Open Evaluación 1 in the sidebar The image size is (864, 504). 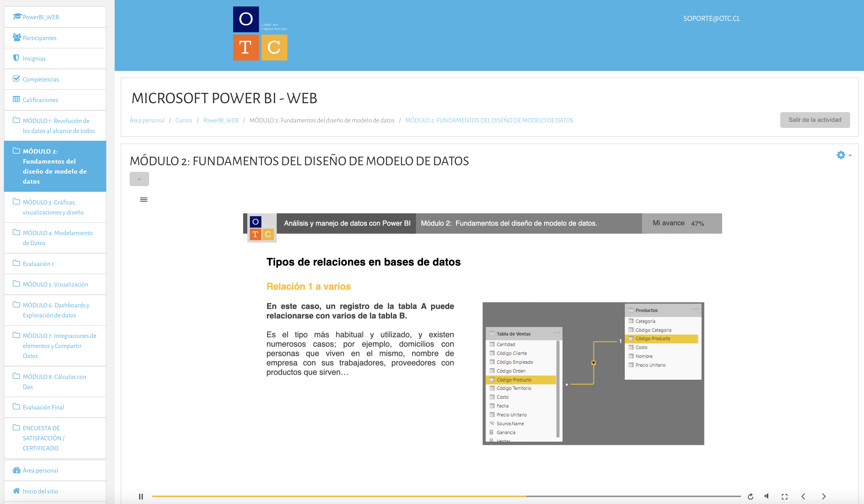tap(55, 264)
